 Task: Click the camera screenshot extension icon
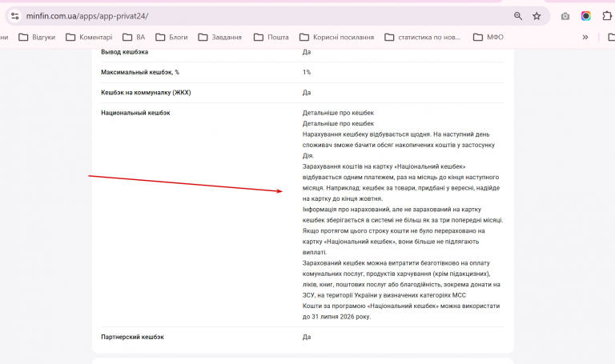coord(565,16)
